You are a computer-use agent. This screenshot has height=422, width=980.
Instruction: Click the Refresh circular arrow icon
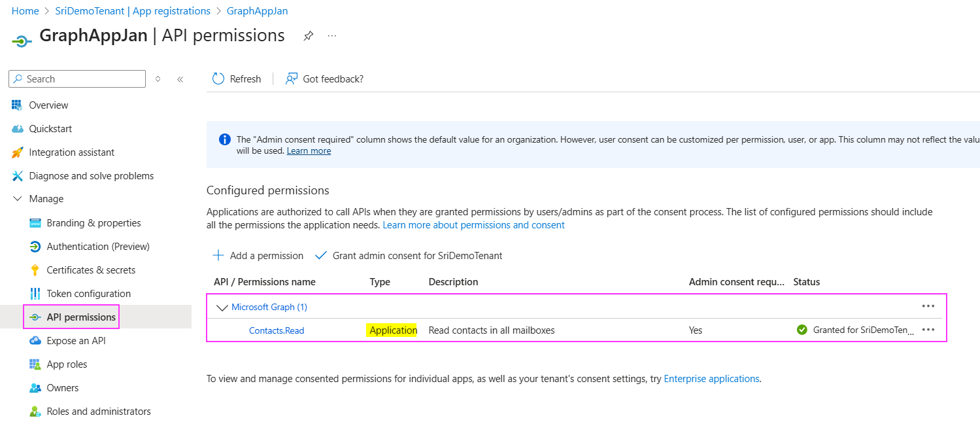[x=218, y=79]
